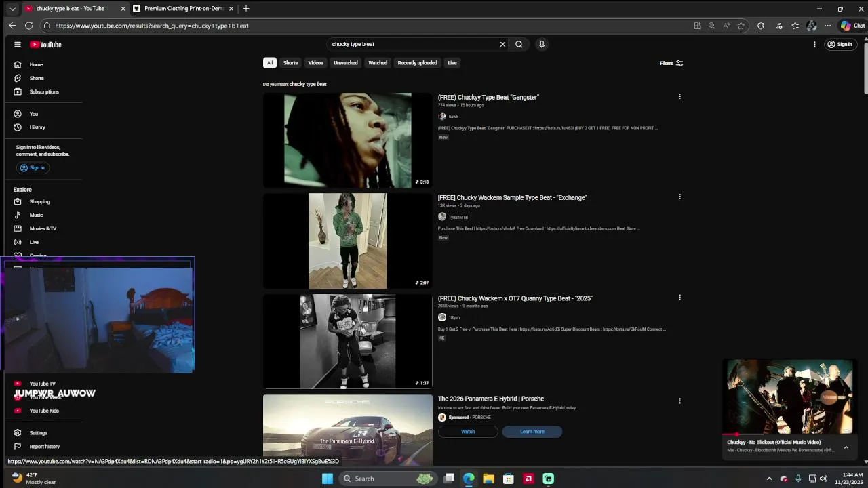
Task: Click taskbar Search box
Action: (x=387, y=479)
